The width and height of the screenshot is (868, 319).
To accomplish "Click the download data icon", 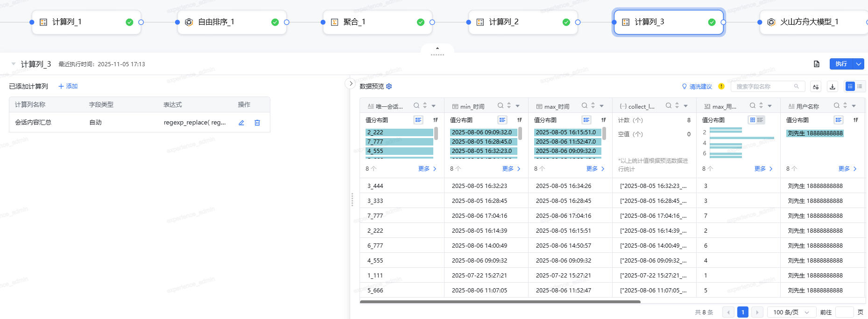I will point(833,86).
